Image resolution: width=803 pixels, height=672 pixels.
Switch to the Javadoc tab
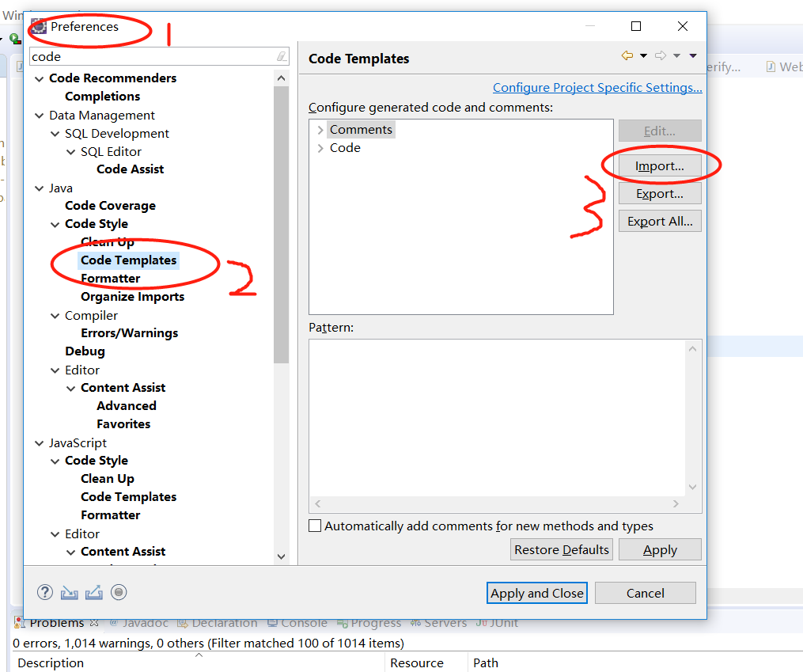pyautogui.click(x=138, y=623)
